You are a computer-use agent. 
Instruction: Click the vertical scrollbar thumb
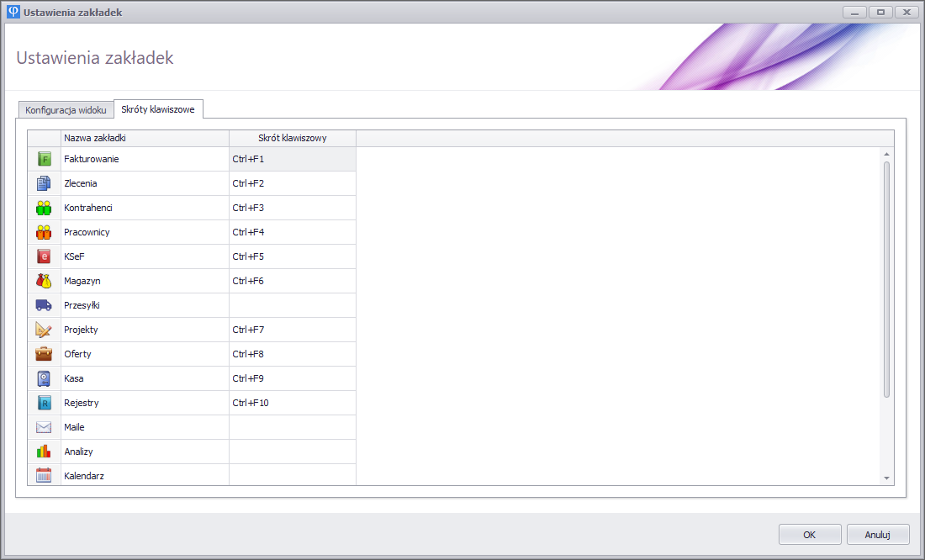tap(886, 277)
